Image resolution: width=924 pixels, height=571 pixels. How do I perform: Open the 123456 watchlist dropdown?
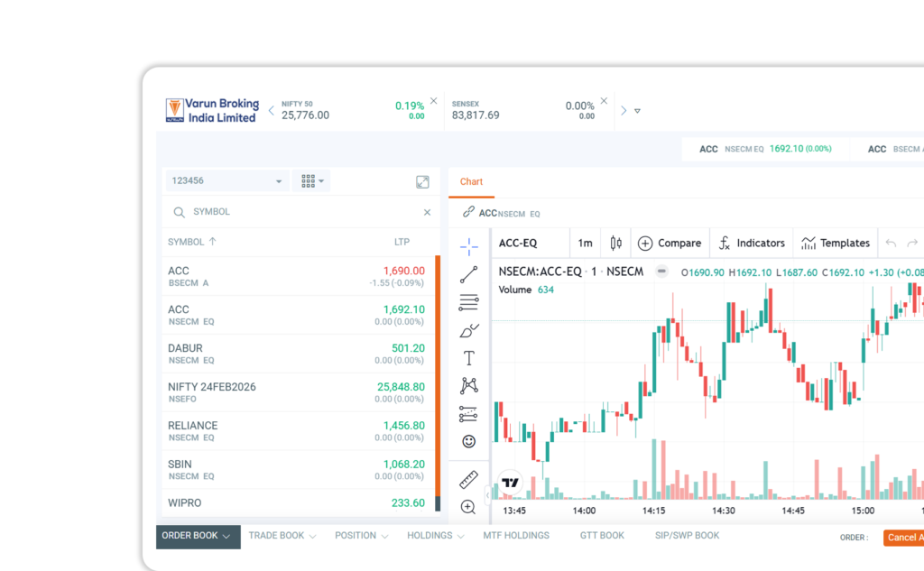tap(227, 181)
